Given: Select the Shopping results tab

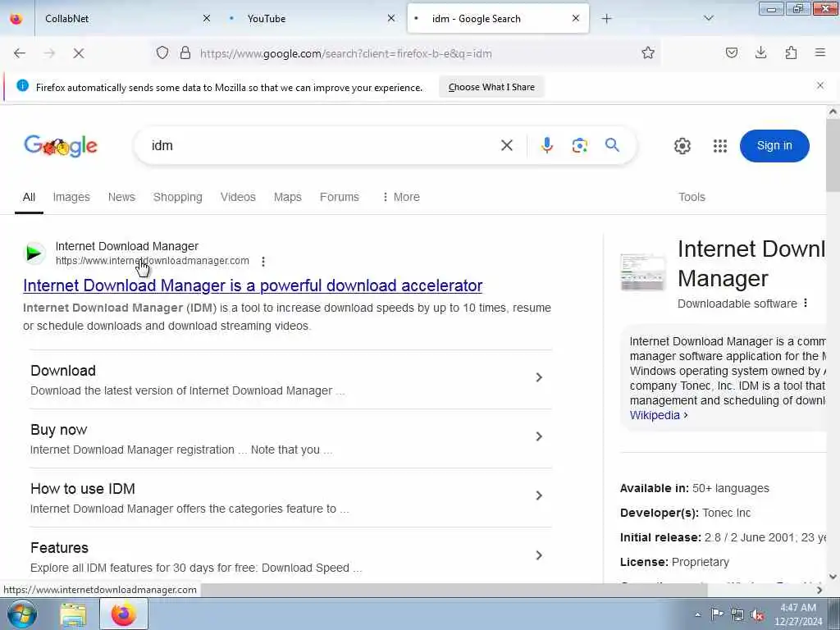Looking at the screenshot, I should click(x=178, y=197).
